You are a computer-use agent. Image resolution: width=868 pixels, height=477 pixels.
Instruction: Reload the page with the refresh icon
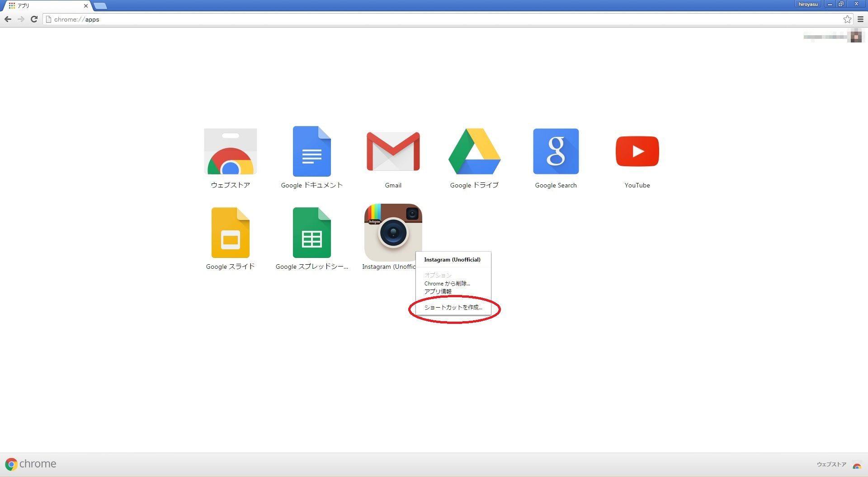[x=34, y=19]
